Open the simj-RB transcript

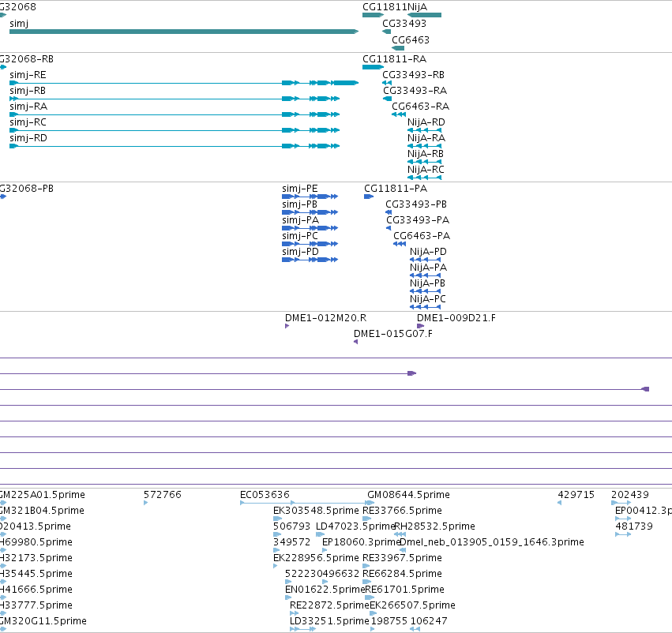pyautogui.click(x=175, y=99)
